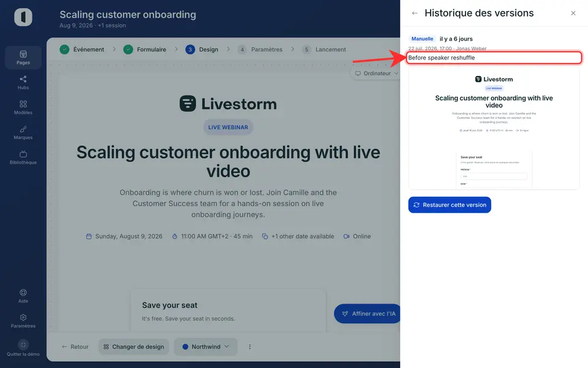588x368 pixels.
Task: Click the version thumbnail preview
Action: click(494, 128)
